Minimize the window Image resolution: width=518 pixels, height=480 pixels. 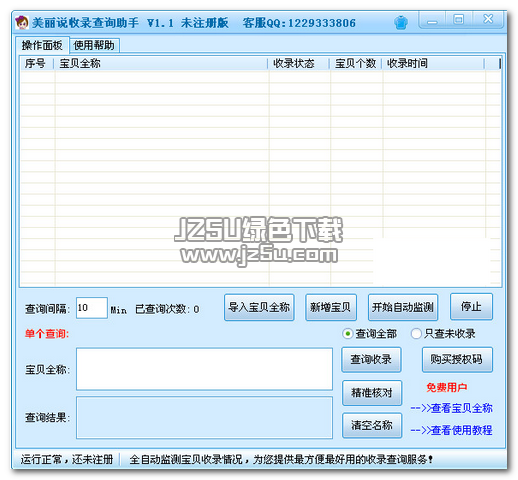tap(433, 20)
